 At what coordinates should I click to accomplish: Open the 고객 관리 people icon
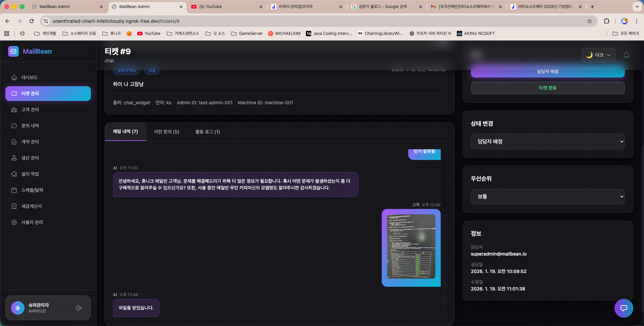point(14,110)
